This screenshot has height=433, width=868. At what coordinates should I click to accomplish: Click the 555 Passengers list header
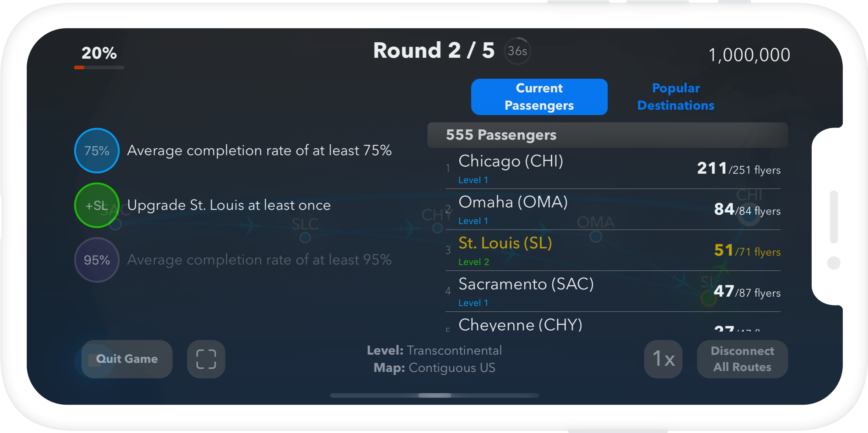click(x=607, y=135)
